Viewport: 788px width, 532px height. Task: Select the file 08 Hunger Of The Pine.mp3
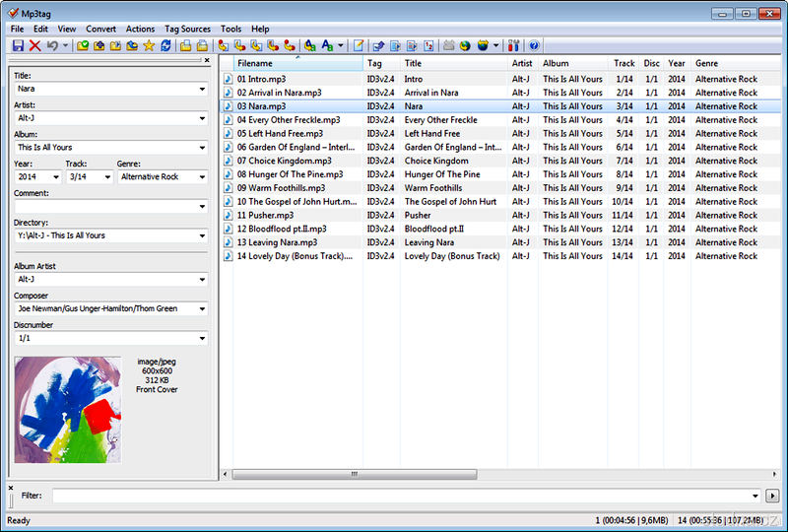[290, 174]
